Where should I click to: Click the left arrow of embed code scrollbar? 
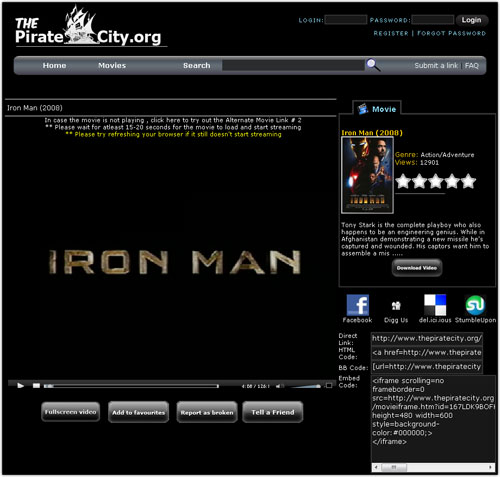coord(376,467)
